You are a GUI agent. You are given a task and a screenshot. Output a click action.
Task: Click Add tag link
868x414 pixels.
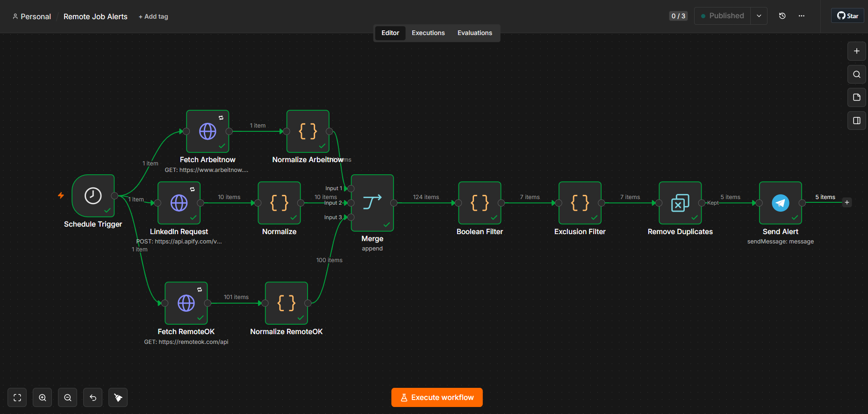[x=153, y=16]
